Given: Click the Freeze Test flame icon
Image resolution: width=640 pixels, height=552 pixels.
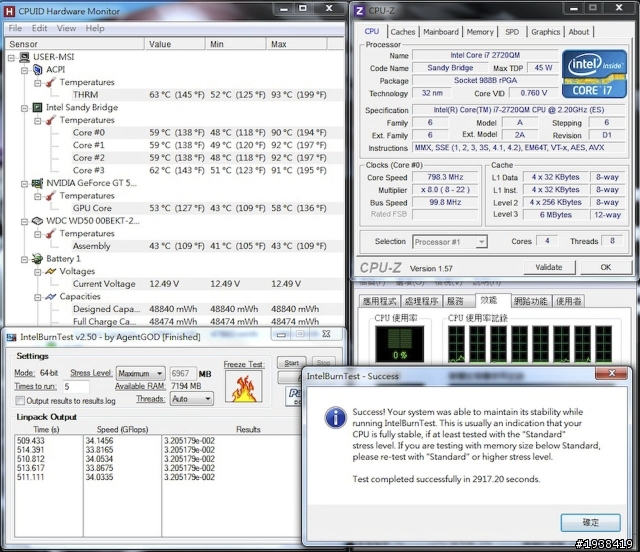Looking at the screenshot, I should [244, 387].
